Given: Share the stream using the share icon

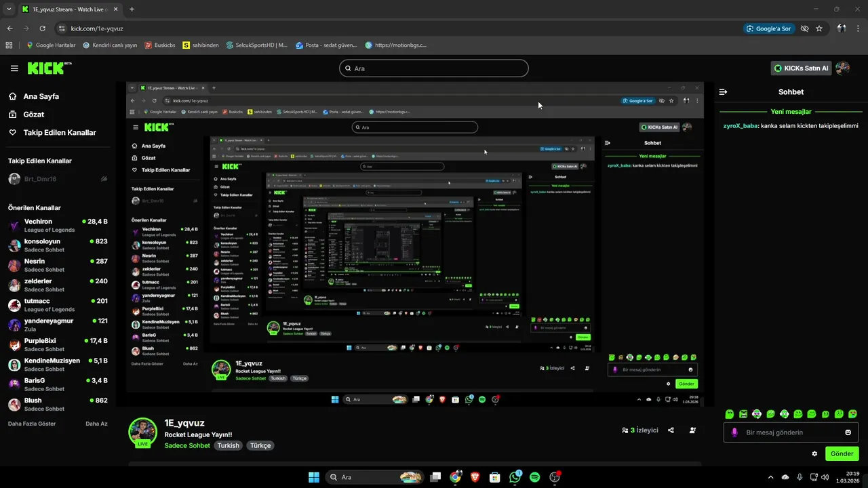Looking at the screenshot, I should tap(671, 430).
